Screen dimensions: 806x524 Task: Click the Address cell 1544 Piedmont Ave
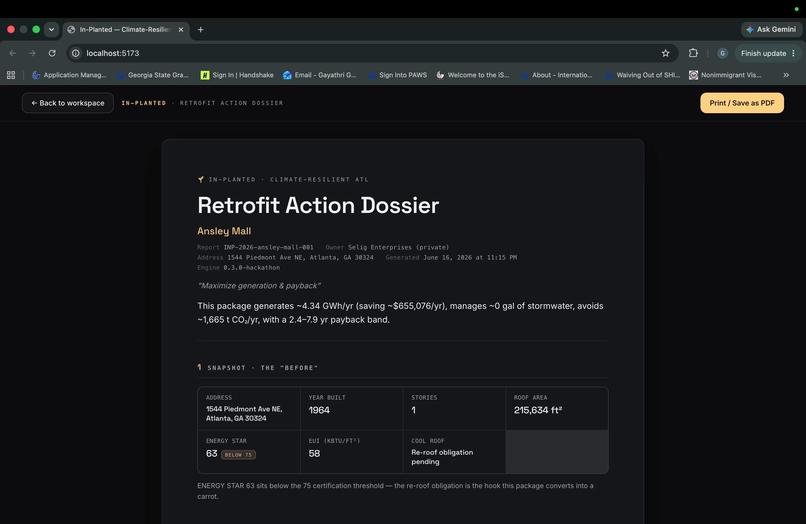(x=249, y=408)
